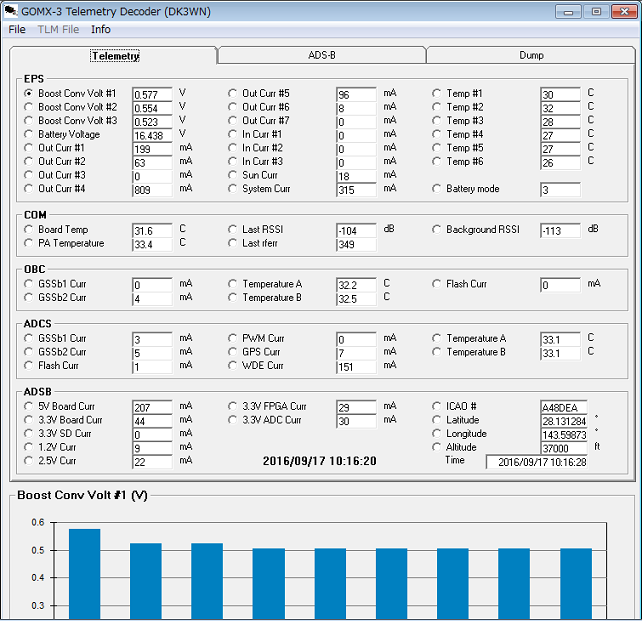The width and height of the screenshot is (642, 621).
Task: Select ADCS Temperature B radio button
Action: (x=436, y=352)
